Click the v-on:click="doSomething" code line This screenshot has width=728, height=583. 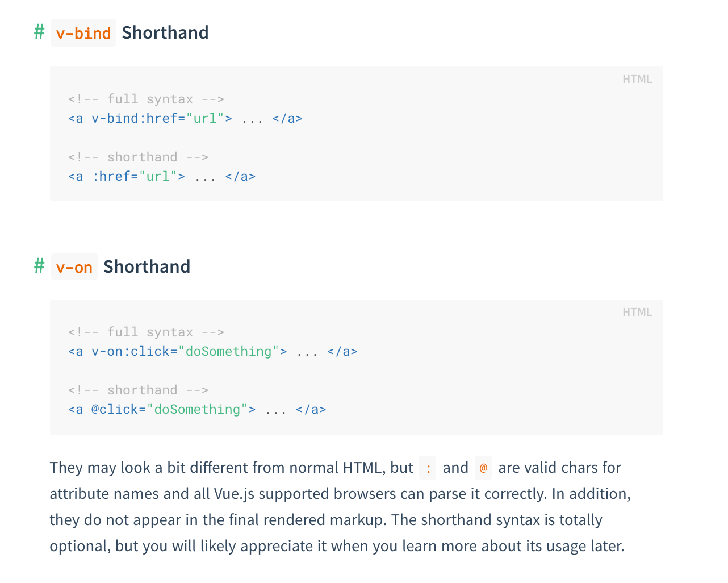click(213, 351)
